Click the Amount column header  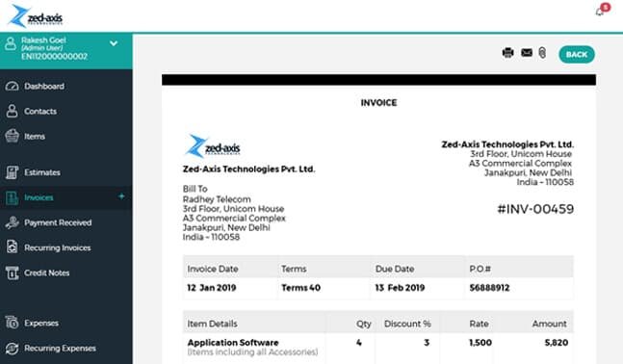pyautogui.click(x=550, y=324)
